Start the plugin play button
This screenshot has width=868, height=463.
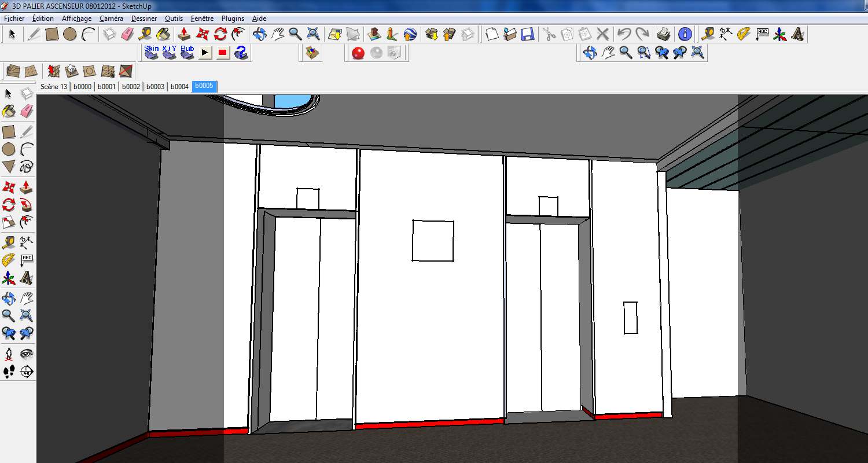tap(205, 53)
